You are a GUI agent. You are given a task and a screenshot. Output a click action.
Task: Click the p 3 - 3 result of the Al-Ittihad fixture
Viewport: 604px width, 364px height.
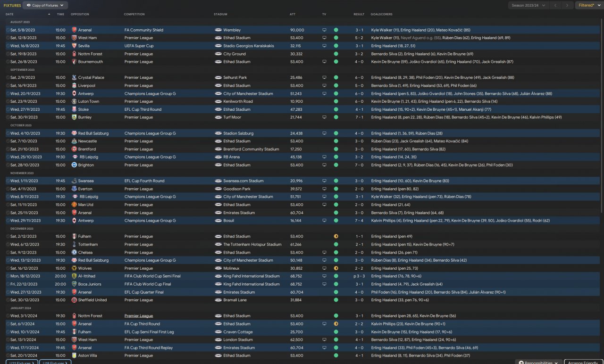pos(358,276)
